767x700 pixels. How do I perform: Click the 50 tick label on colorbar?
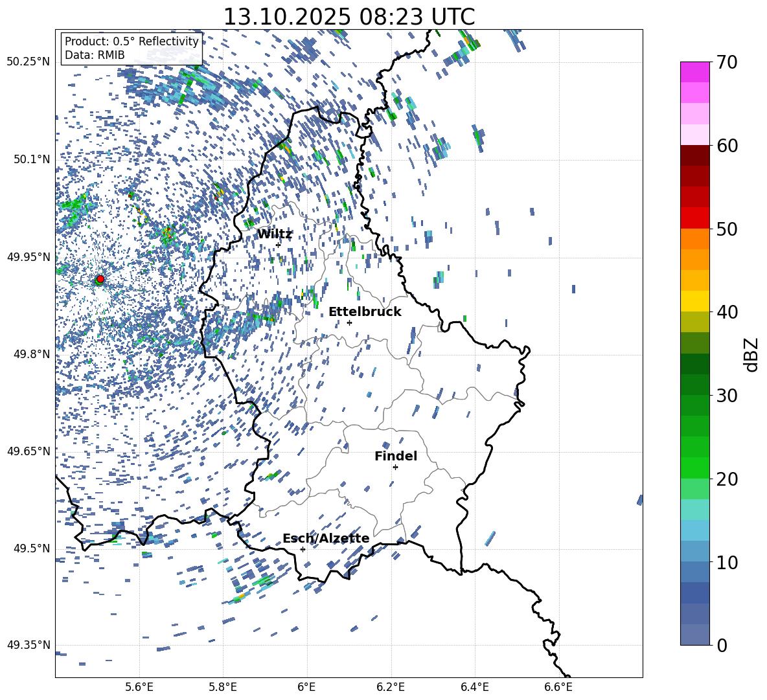[727, 229]
